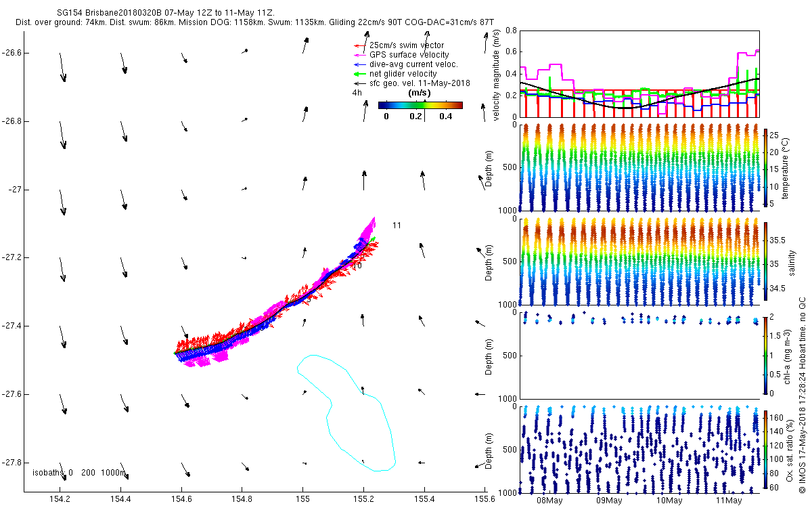The image size is (812, 508).
Task: Click the '154.2' longitude tick label
Action: coord(60,501)
